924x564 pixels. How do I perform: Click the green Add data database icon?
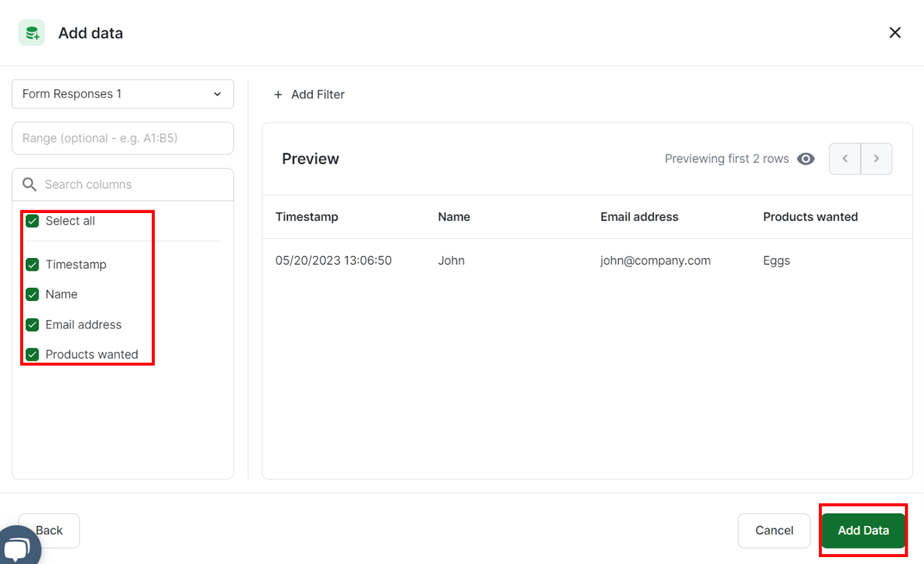(x=31, y=32)
